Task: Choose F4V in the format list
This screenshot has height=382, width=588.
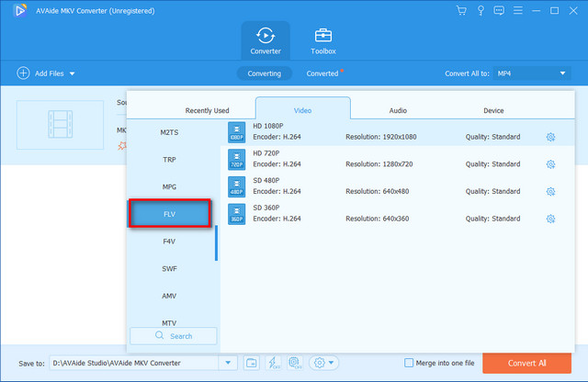Action: pyautogui.click(x=169, y=242)
